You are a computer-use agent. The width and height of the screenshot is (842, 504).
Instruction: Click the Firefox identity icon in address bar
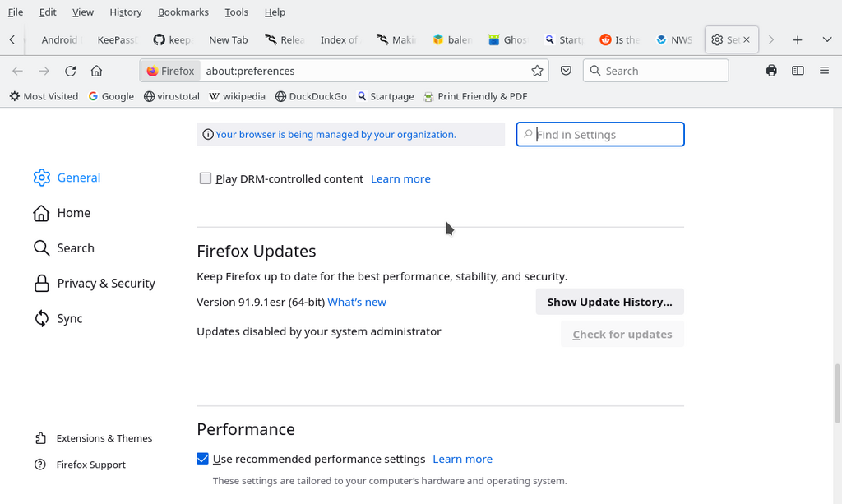tap(171, 71)
